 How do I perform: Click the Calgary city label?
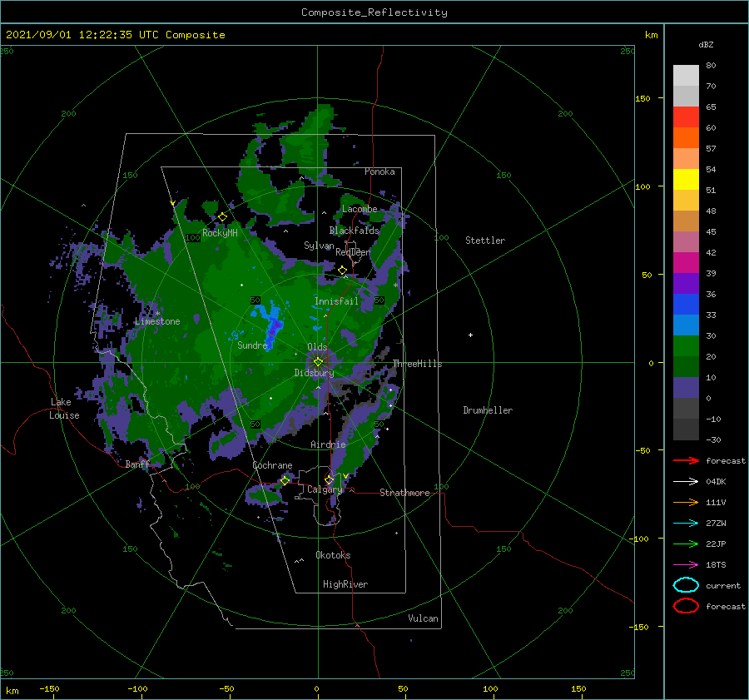(325, 489)
